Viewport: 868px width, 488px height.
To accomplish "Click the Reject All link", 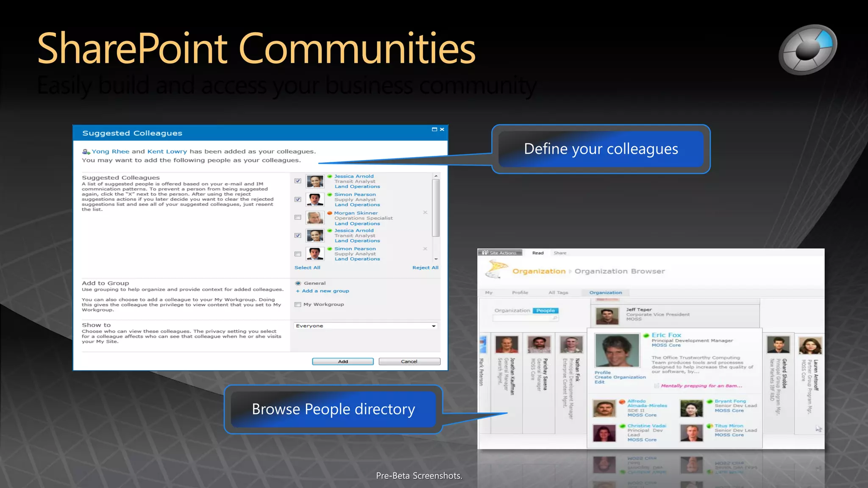I will (x=425, y=268).
